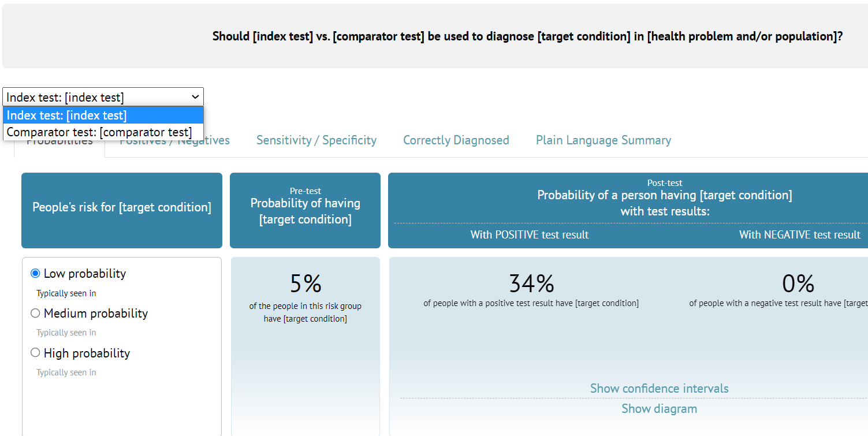Open the Positives / Negatives tab
Viewport: 868px width, 436px height.
pos(174,140)
